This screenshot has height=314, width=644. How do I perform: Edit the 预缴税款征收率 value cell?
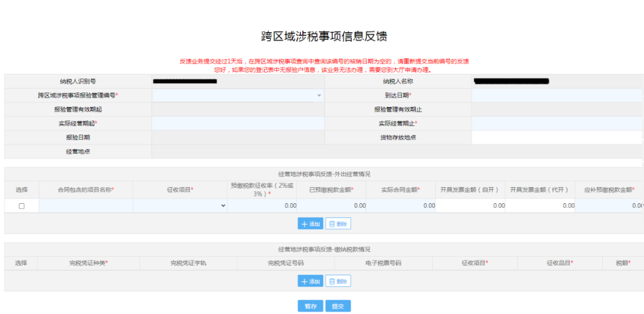coord(262,206)
